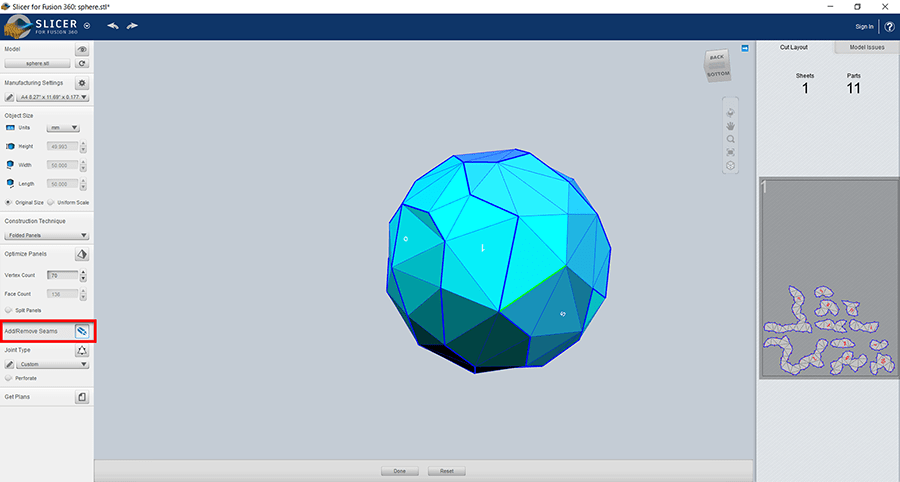Viewport: 900px width, 482px height.
Task: Open the Units mm dropdown
Action: 63,128
